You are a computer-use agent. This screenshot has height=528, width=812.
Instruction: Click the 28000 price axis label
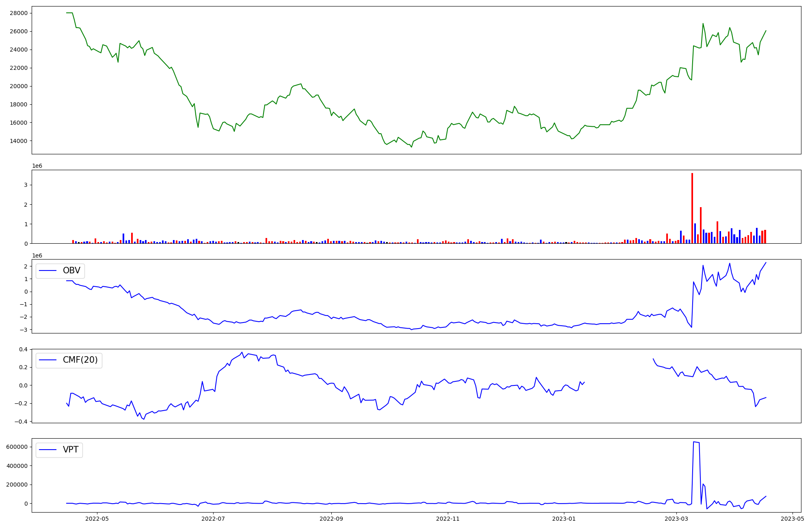[19, 13]
